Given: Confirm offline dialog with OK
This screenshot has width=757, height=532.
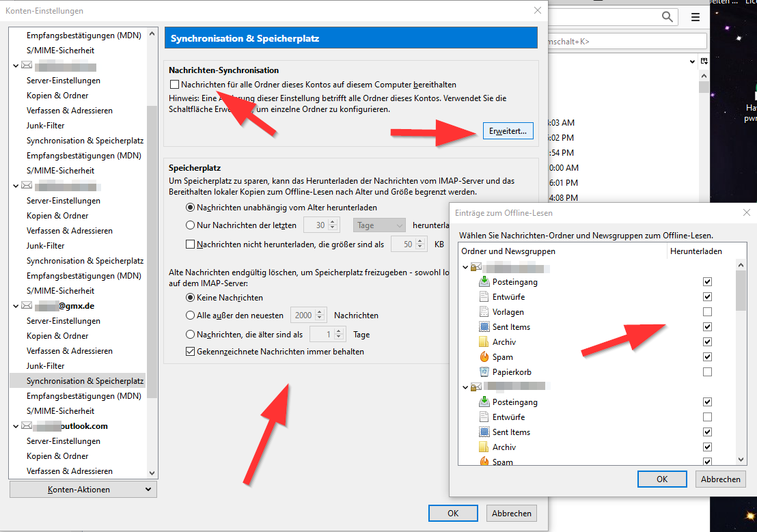Looking at the screenshot, I should point(662,479).
